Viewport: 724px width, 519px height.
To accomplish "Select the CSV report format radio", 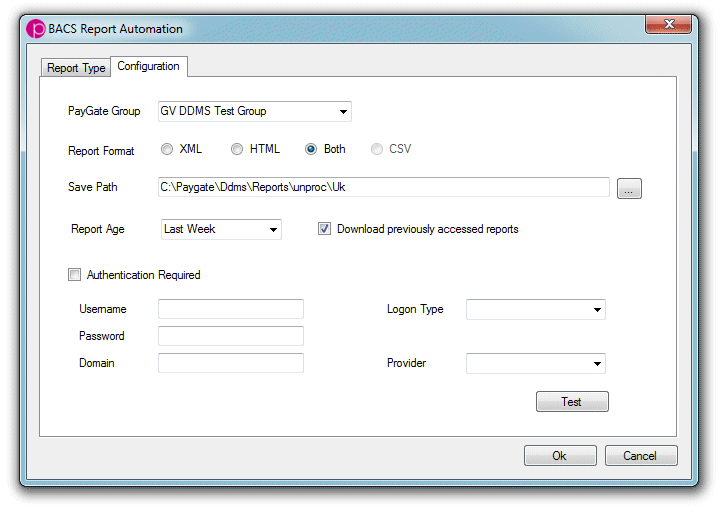I will point(377,149).
